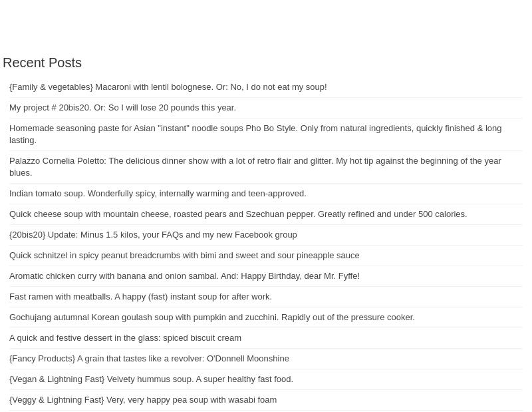Go to the Indian tomato soup post
532x412 pixels.
tap(158, 194)
